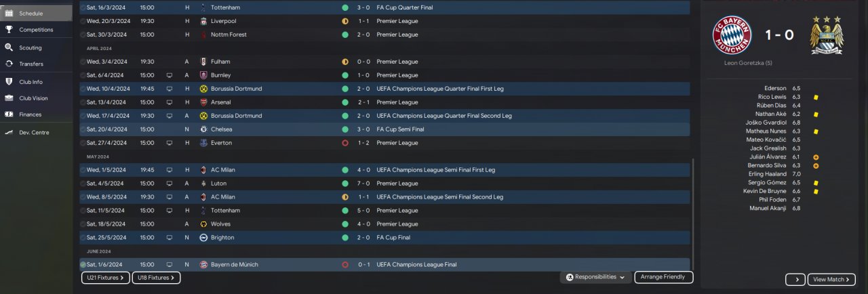Click the Dev. Centre icon
This screenshot has width=868, height=294.
[x=9, y=132]
